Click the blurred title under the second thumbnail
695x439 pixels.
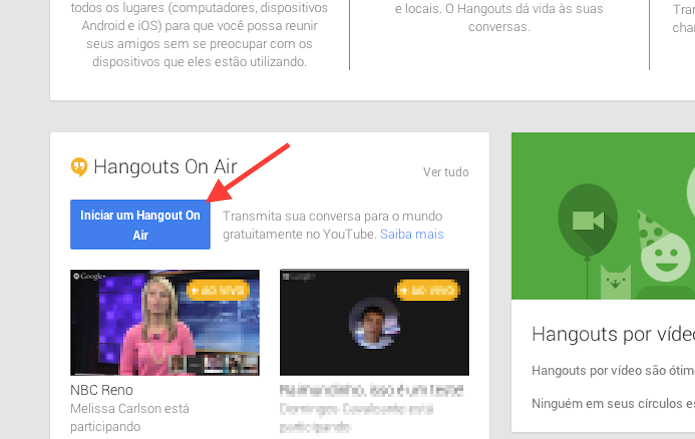click(371, 390)
